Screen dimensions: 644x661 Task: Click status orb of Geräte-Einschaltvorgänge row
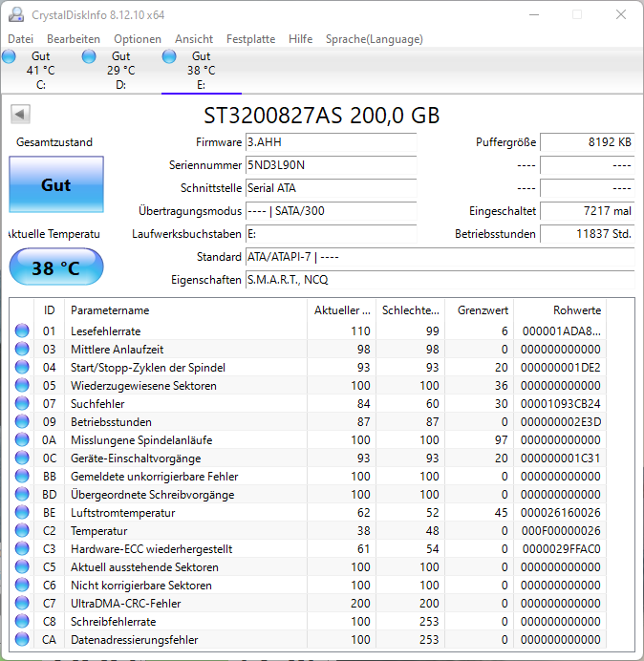click(22, 458)
